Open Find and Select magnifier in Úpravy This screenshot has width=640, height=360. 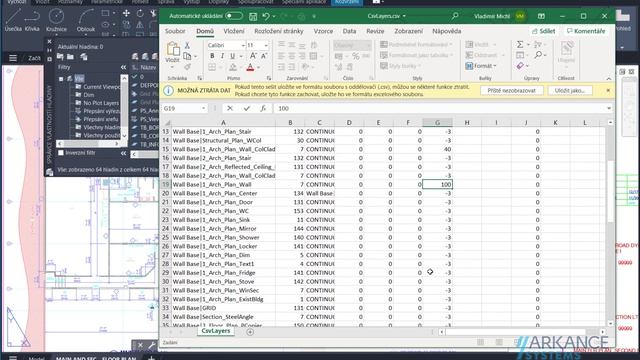[x=538, y=55]
